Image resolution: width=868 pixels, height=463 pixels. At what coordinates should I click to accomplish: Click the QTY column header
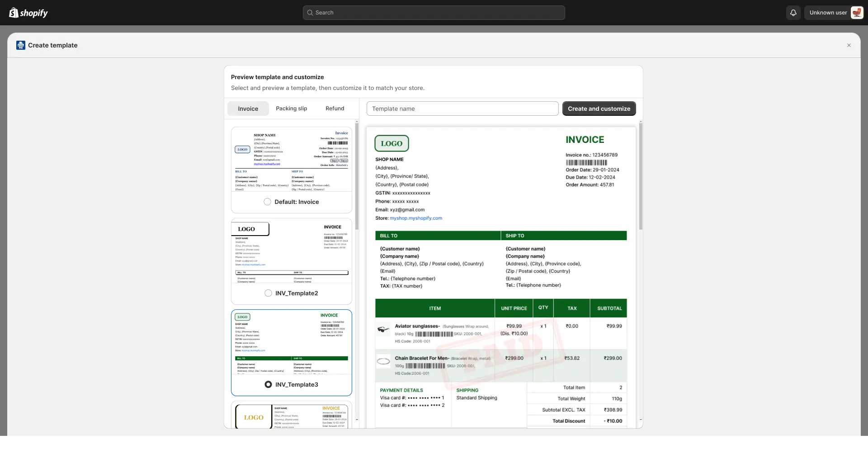tap(543, 307)
